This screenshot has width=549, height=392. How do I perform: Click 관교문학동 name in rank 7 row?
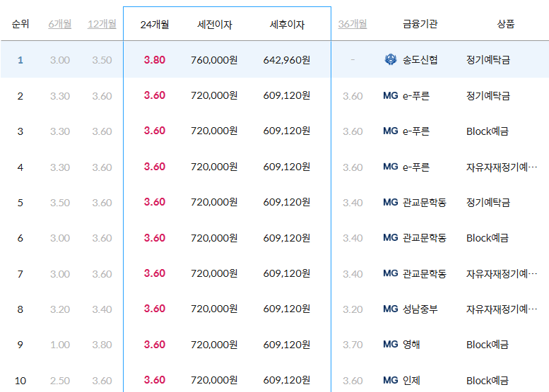click(x=425, y=274)
